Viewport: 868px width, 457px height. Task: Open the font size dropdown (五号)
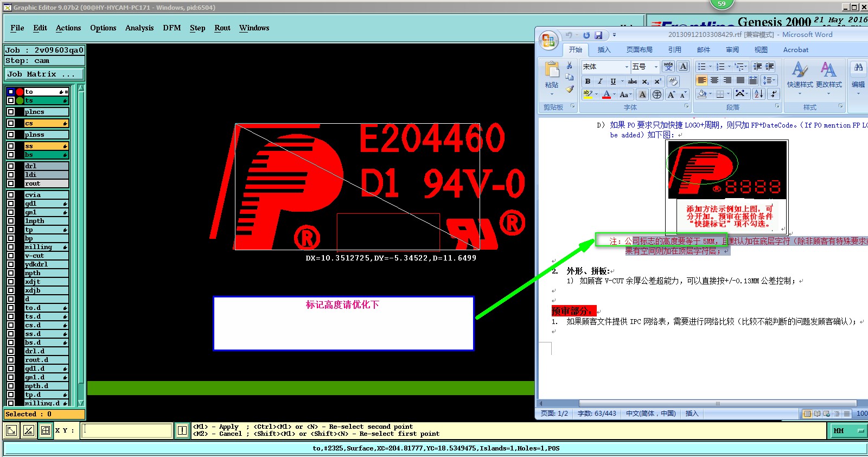[656, 67]
